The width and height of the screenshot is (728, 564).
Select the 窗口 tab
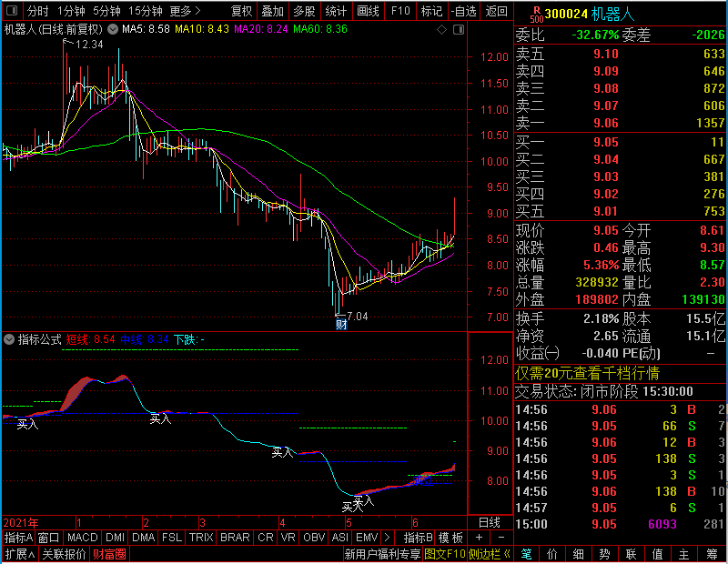(x=49, y=538)
